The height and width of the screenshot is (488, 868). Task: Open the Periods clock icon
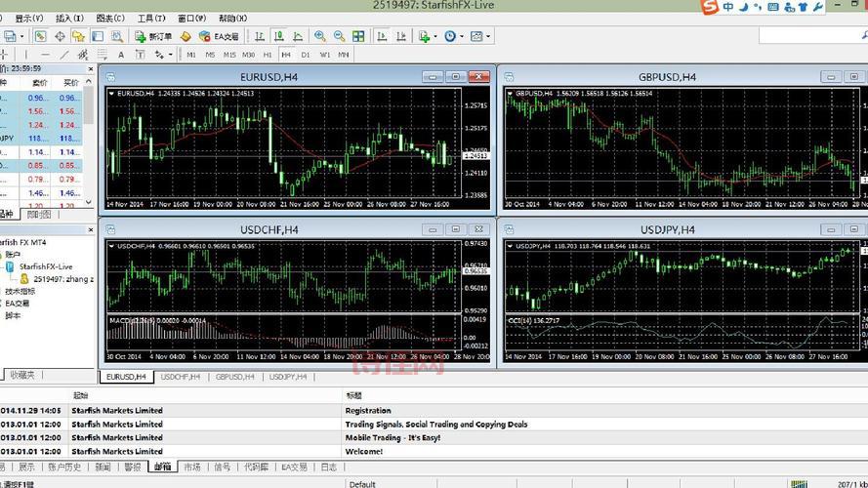(450, 36)
